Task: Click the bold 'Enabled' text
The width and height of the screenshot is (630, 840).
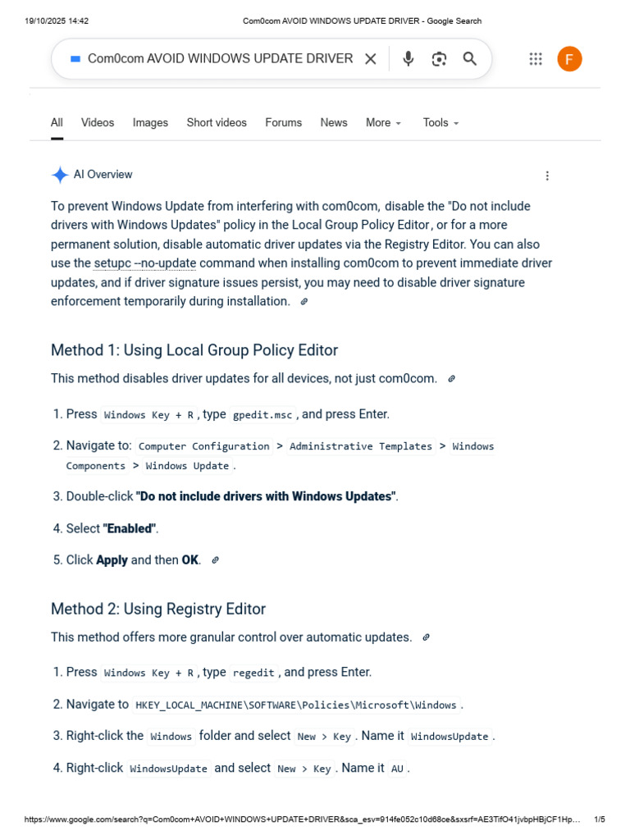Action: tap(130, 529)
